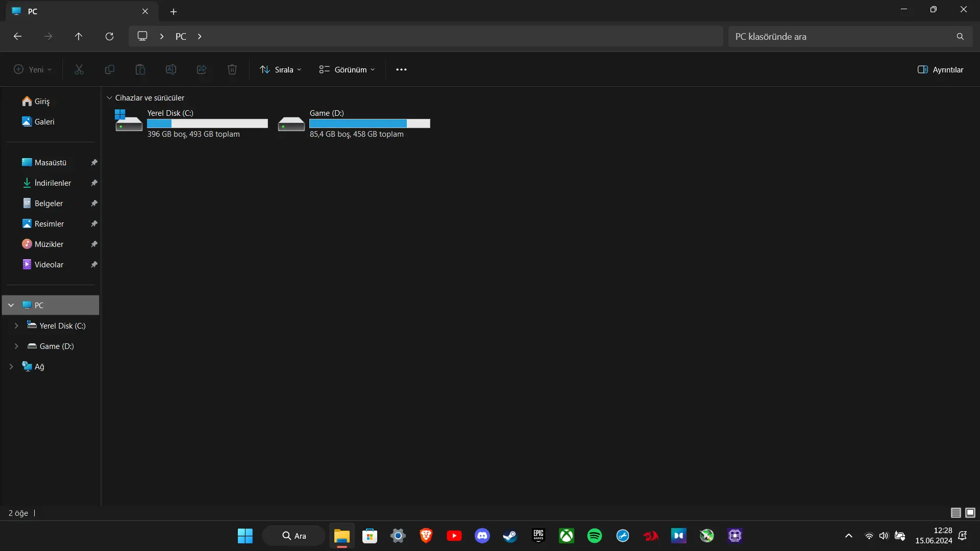Toggle the Ayrıntılar details pane

[940, 69]
